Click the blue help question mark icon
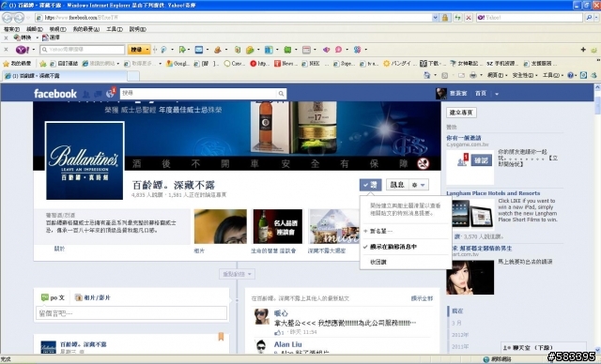The image size is (601, 364). [x=570, y=75]
